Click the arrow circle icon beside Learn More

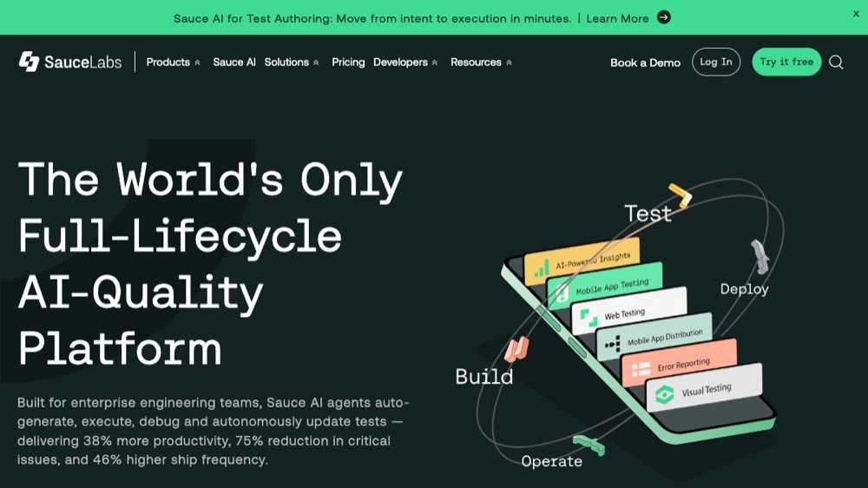click(664, 17)
